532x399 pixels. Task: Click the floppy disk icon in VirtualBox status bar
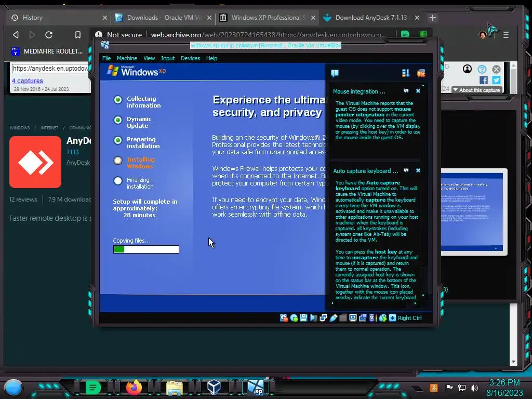[x=303, y=318]
